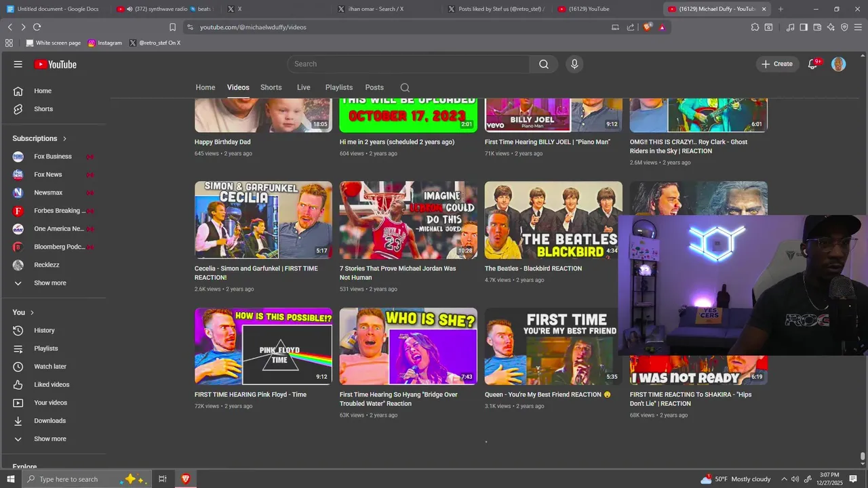Click the Create button
Viewport: 868px width, 488px height.
[x=776, y=64]
